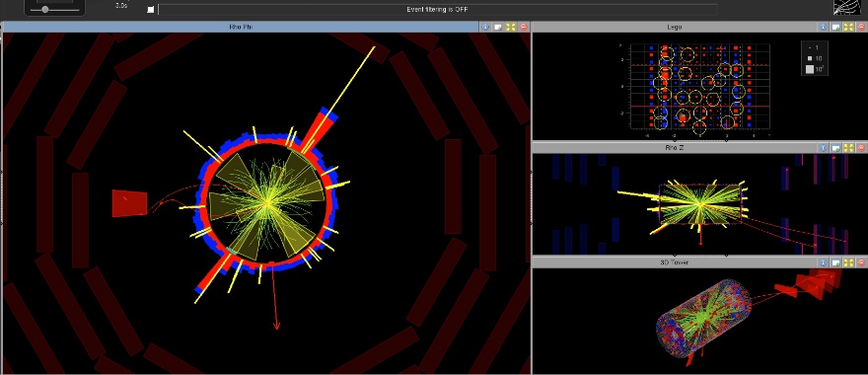
Task: Save image snapshot of Rho Phi view
Action: [x=498, y=27]
